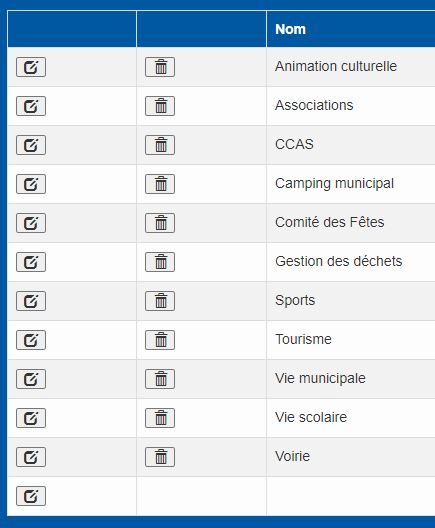Edit the Camping municipal entry

click(31, 184)
